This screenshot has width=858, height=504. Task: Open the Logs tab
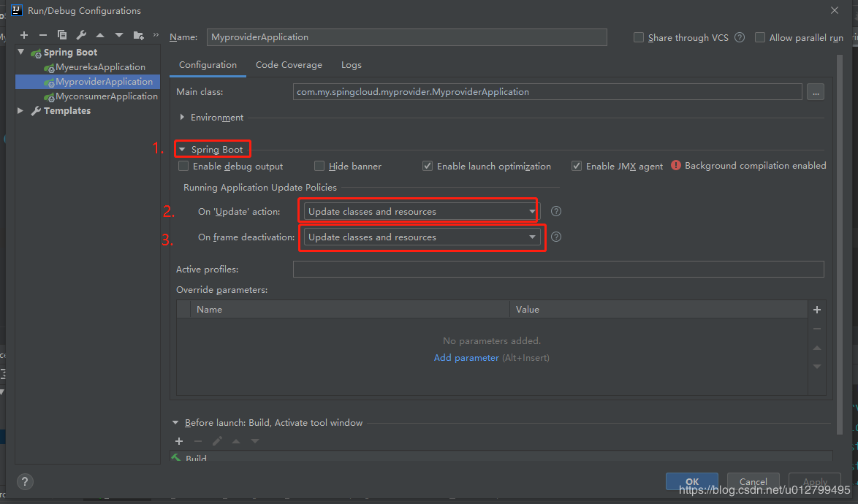pos(352,65)
